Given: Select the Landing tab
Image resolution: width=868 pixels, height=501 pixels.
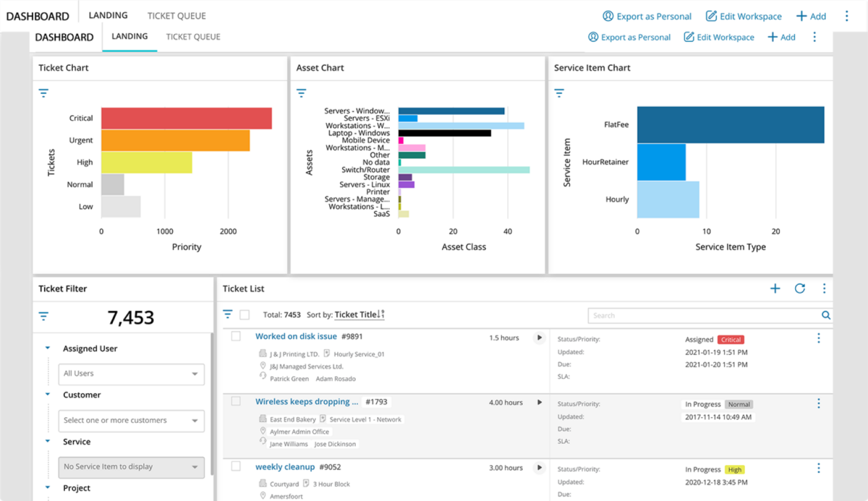Looking at the screenshot, I should pyautogui.click(x=129, y=36).
